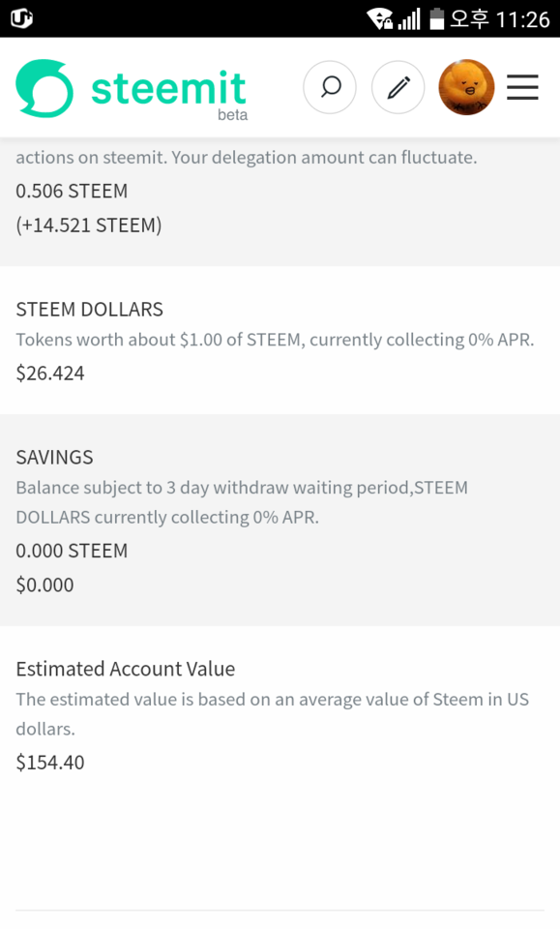Click the $154.40 estimated account value

point(50,762)
